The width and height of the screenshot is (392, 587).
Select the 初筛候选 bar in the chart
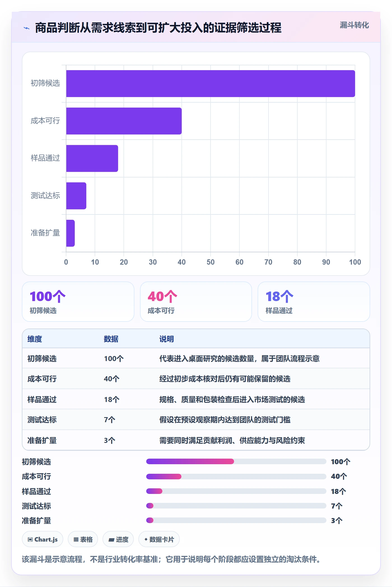[211, 84]
